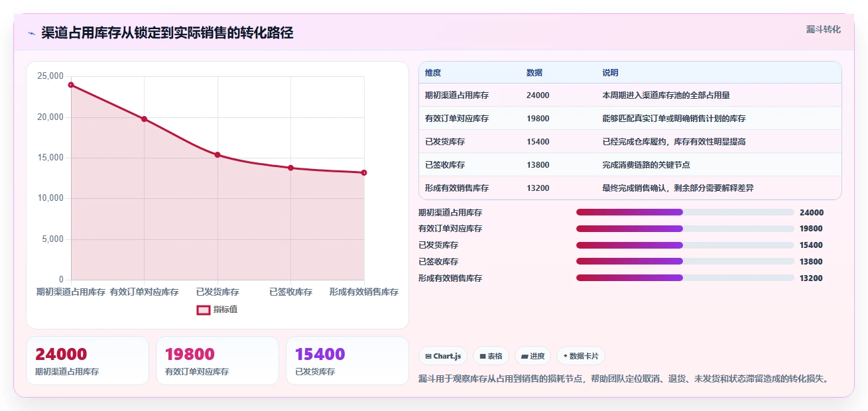Click the 19800 progress bar for 有效订单对应库存
The width and height of the screenshot is (868, 411).
coord(685,229)
